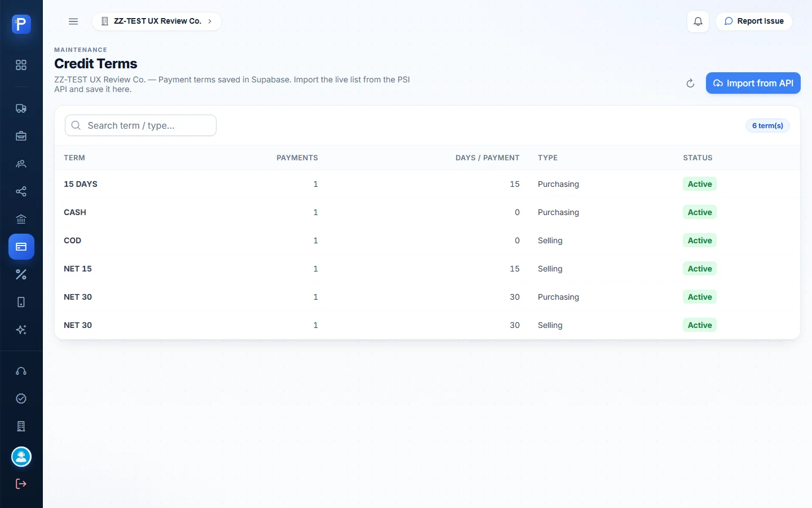This screenshot has width=812, height=508.
Task: Open the percent sidebar icon
Action: (21, 274)
